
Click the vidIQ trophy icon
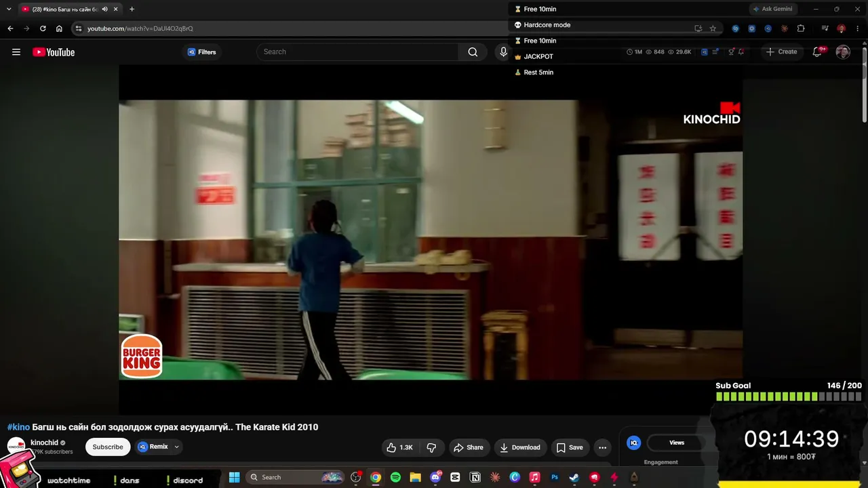point(731,52)
